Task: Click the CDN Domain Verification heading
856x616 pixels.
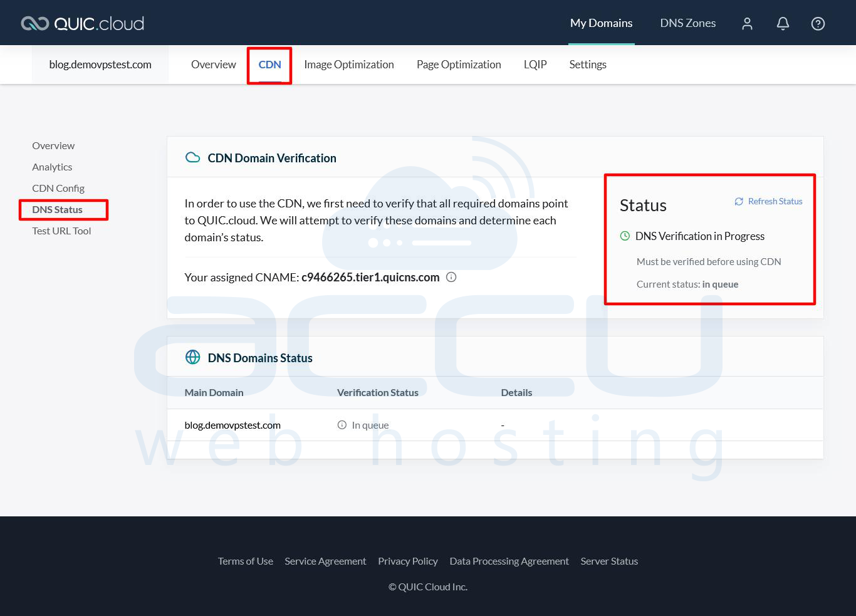Action: [x=272, y=158]
